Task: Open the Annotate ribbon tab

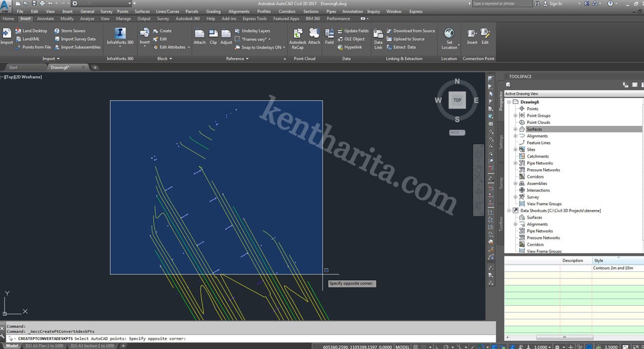Action: point(45,19)
